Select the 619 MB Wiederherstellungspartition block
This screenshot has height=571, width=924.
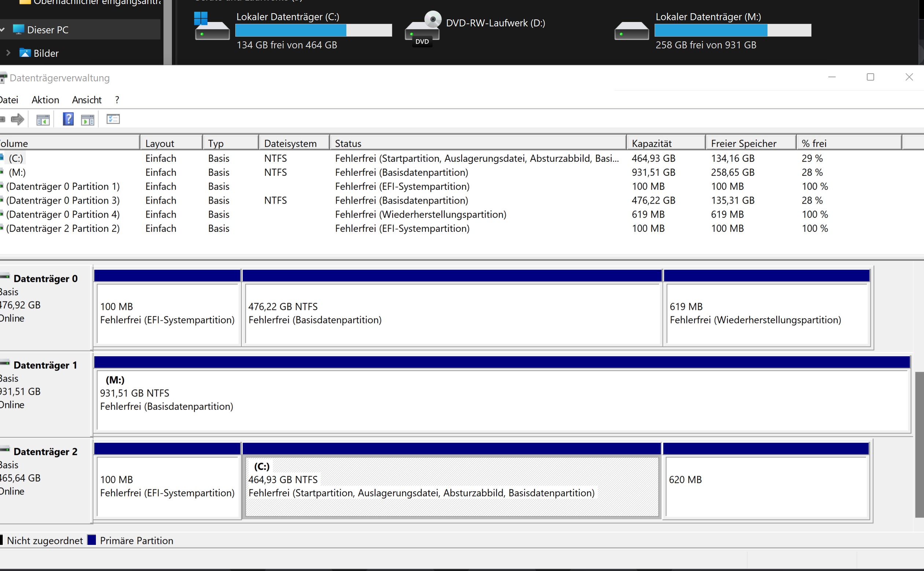click(x=766, y=314)
